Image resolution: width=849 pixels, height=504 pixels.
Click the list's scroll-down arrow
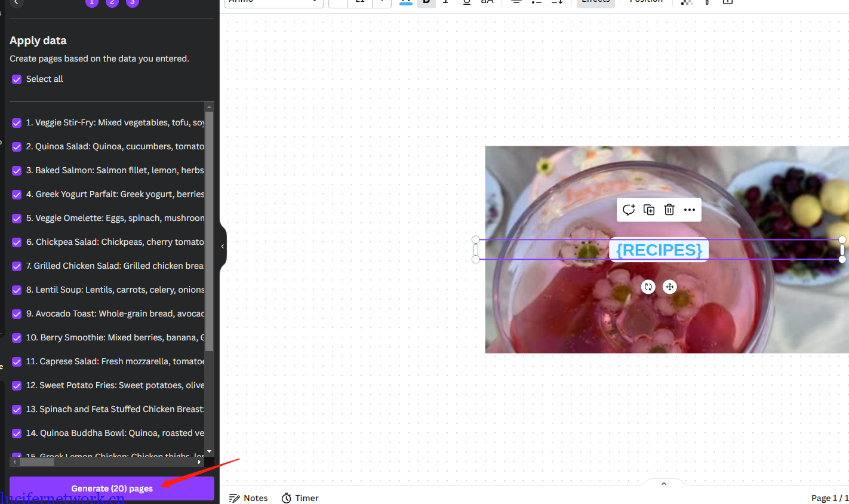click(209, 451)
